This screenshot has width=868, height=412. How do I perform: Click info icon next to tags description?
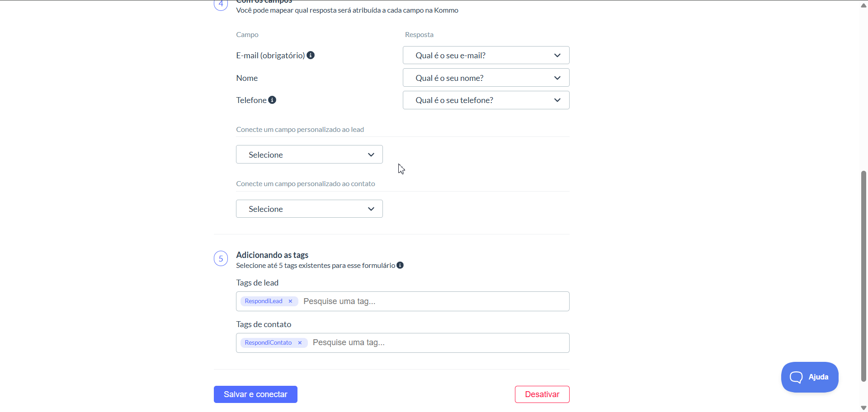tap(400, 265)
